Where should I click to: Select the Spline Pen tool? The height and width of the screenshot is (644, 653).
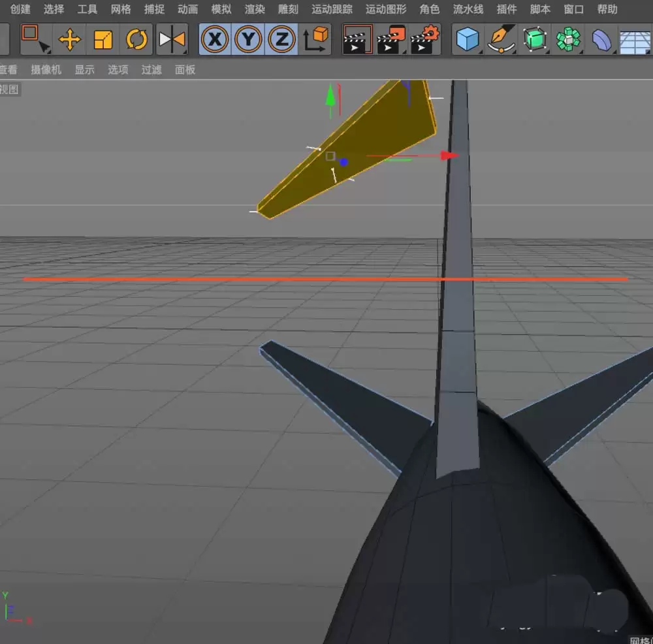pyautogui.click(x=500, y=39)
